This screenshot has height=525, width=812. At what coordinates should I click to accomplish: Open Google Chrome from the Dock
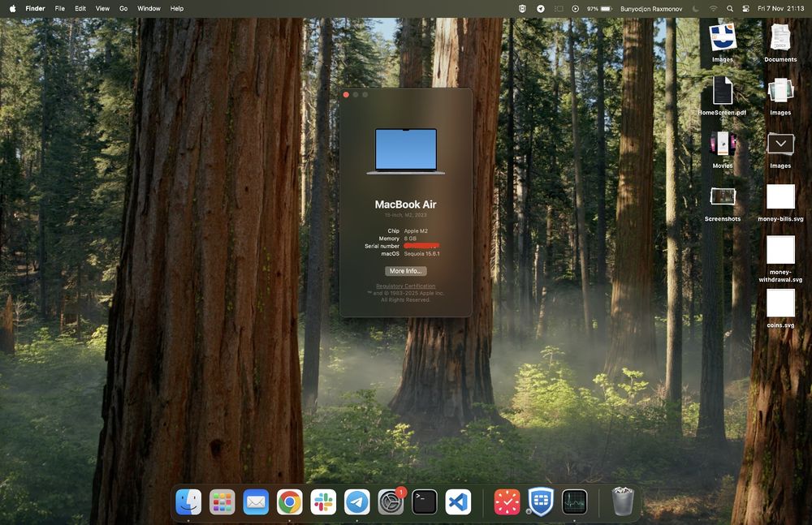click(x=290, y=501)
